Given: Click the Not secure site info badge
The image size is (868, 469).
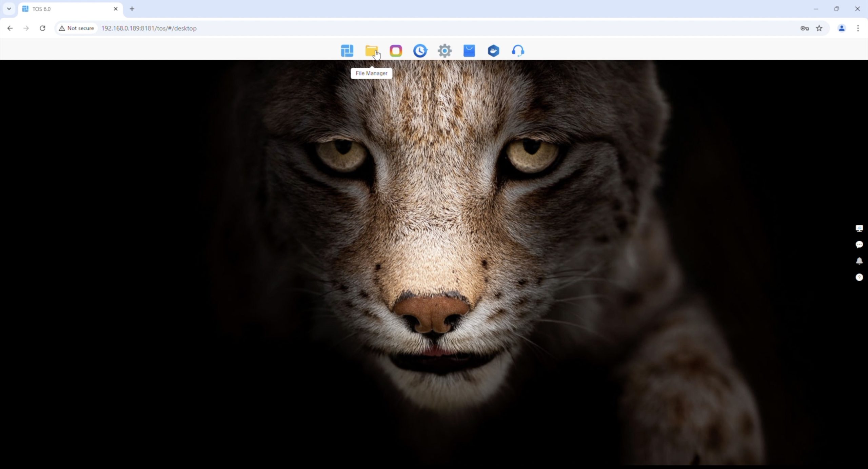Looking at the screenshot, I should tap(77, 28).
